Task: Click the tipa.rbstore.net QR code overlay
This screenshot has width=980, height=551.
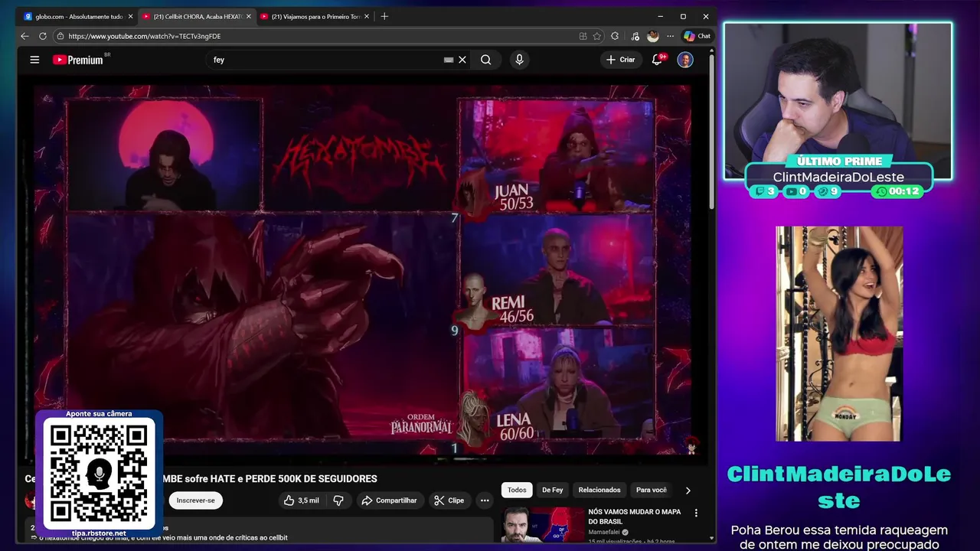Action: point(99,474)
